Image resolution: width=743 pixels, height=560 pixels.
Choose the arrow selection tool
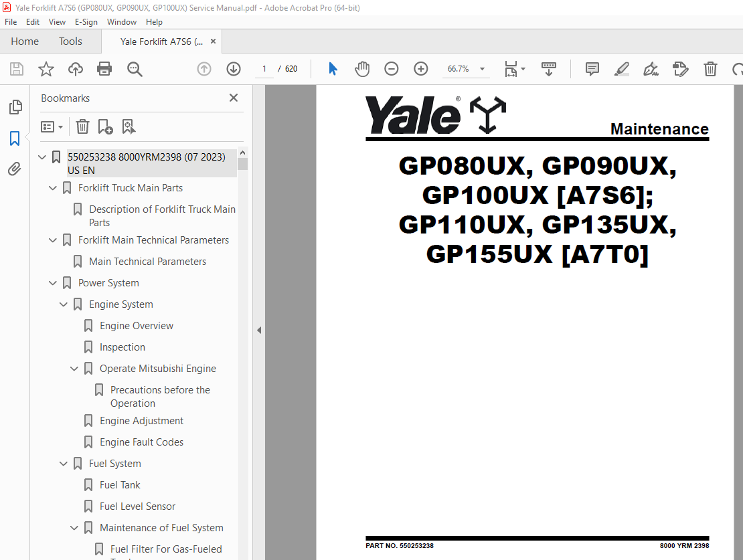point(333,69)
